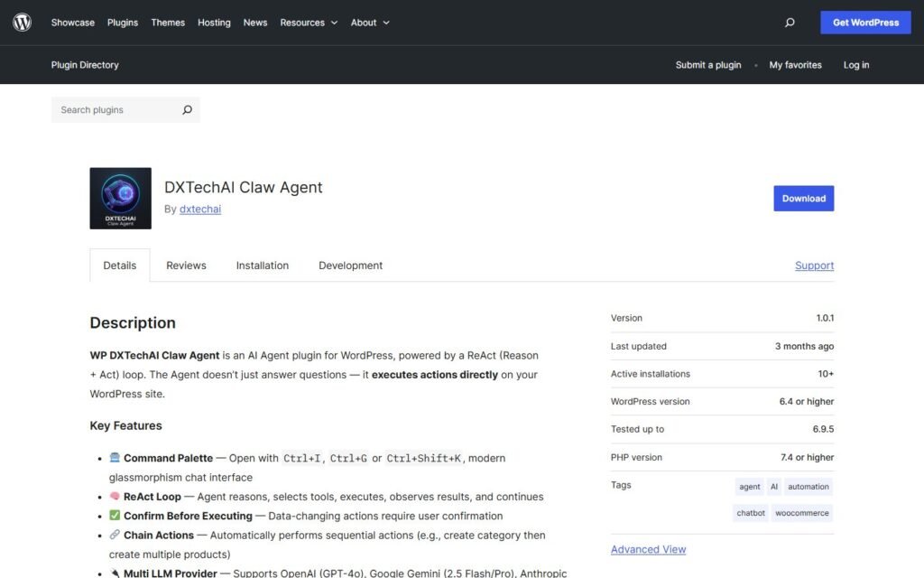Open the woocommerce tag

802,513
